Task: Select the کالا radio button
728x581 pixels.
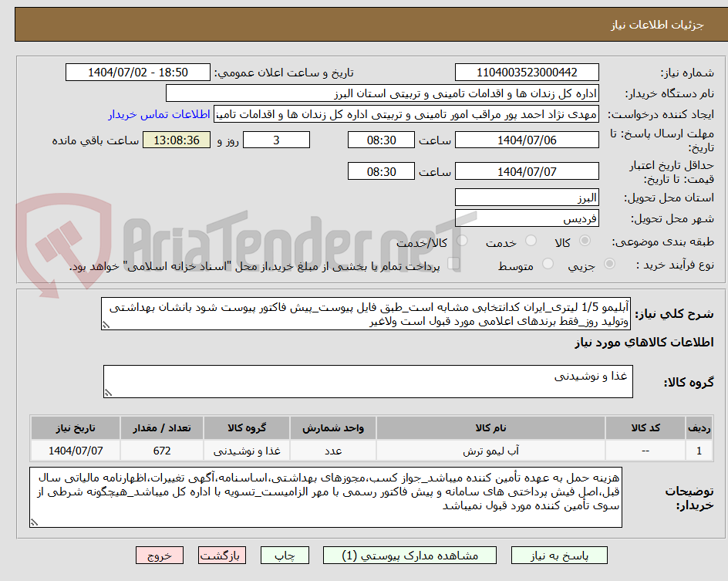Action: (x=585, y=240)
